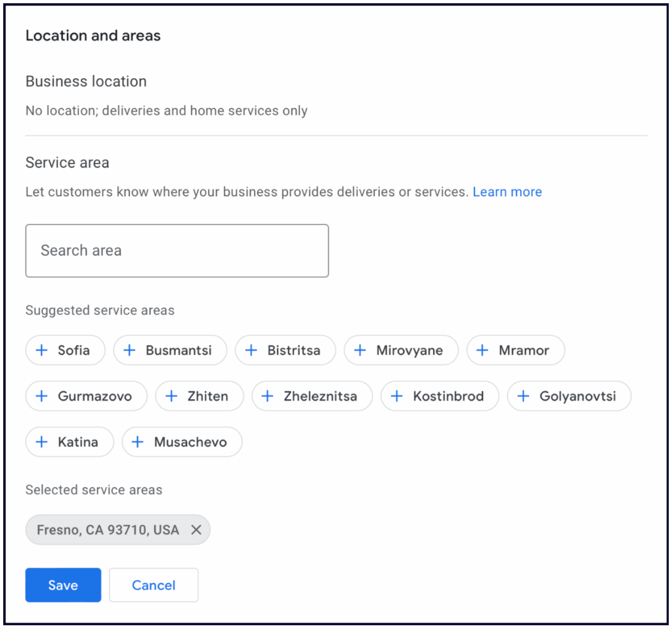Viewport: 672px width, 629px height.
Task: Click the plus icon on Sofia chip
Action: [41, 350]
